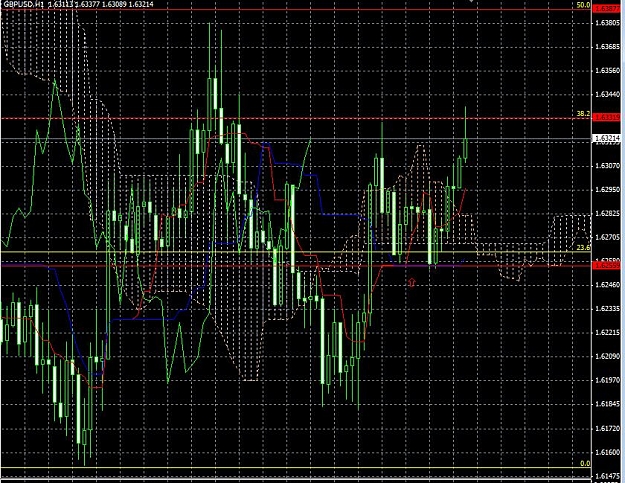Click the 23.6 Fibonacci level label
Screen dimensions: 625x483
(584, 248)
